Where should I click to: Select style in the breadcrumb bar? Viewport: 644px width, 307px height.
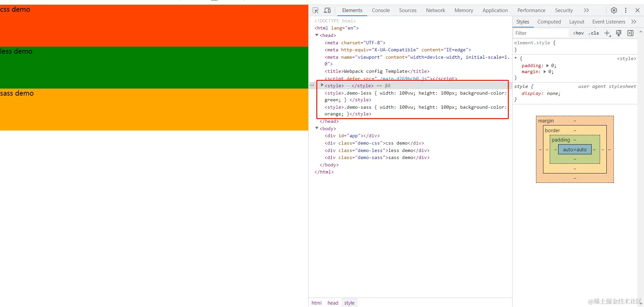(x=349, y=303)
